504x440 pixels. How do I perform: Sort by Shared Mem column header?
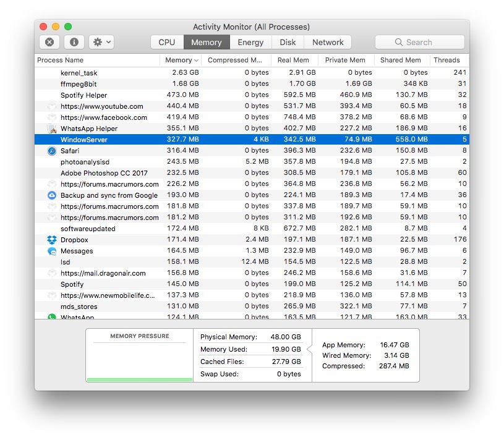pyautogui.click(x=402, y=60)
